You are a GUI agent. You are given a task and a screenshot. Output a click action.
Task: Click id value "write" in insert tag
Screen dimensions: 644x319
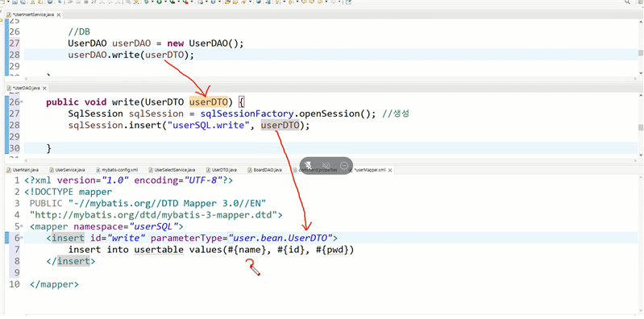point(127,238)
